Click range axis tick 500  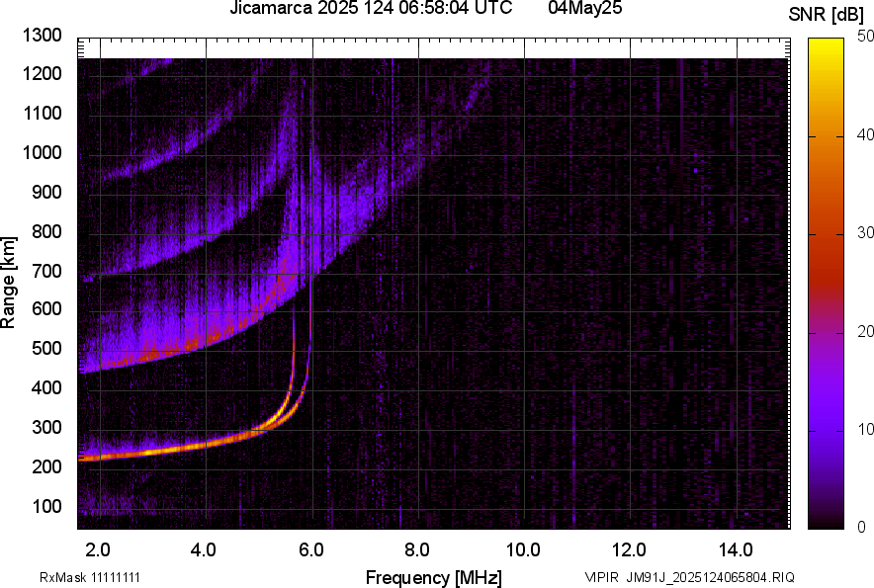tap(46, 348)
